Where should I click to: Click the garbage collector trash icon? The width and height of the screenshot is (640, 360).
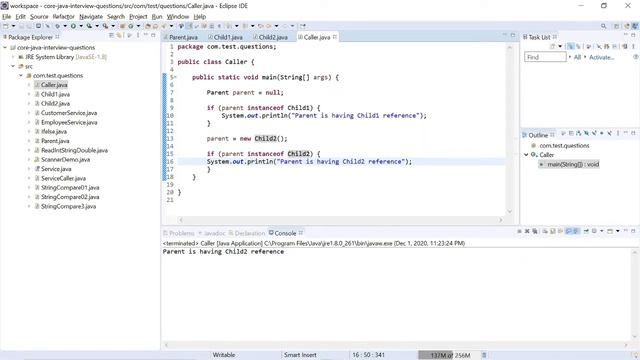(484, 355)
